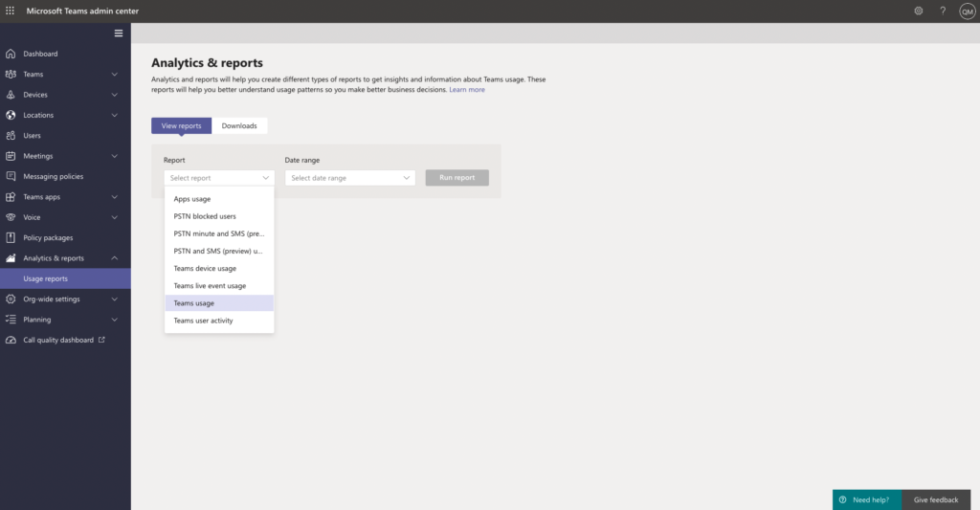Click the Devices bell icon
The height and width of the screenshot is (510, 980).
click(x=11, y=95)
